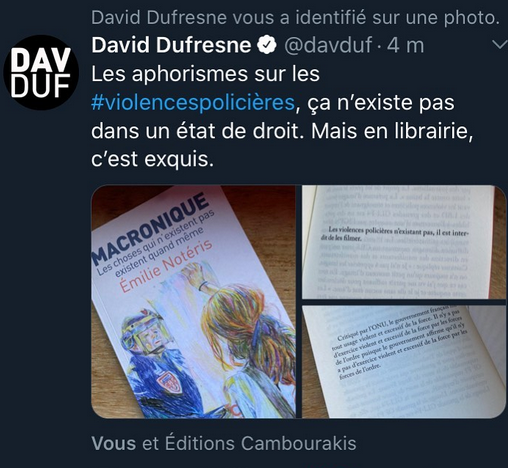Click the 4 m tweet timestamp
Viewport: 508px width, 468px height.
[x=406, y=45]
